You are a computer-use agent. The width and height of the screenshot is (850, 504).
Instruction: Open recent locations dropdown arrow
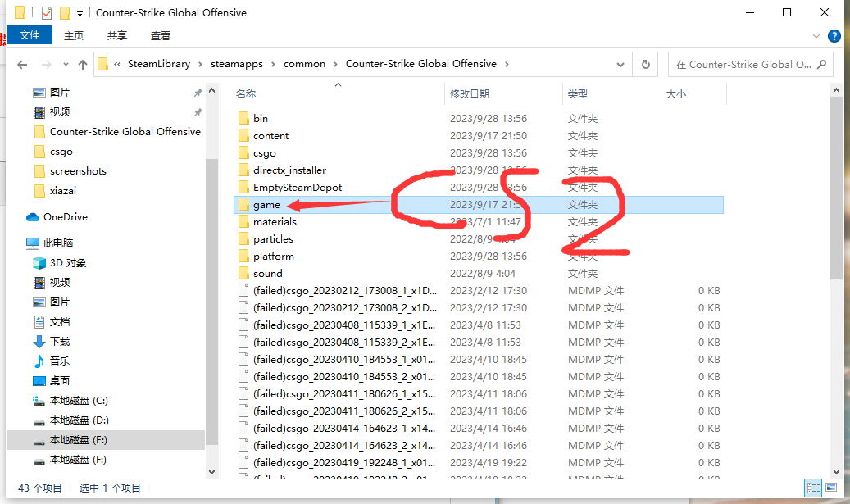coord(66,65)
